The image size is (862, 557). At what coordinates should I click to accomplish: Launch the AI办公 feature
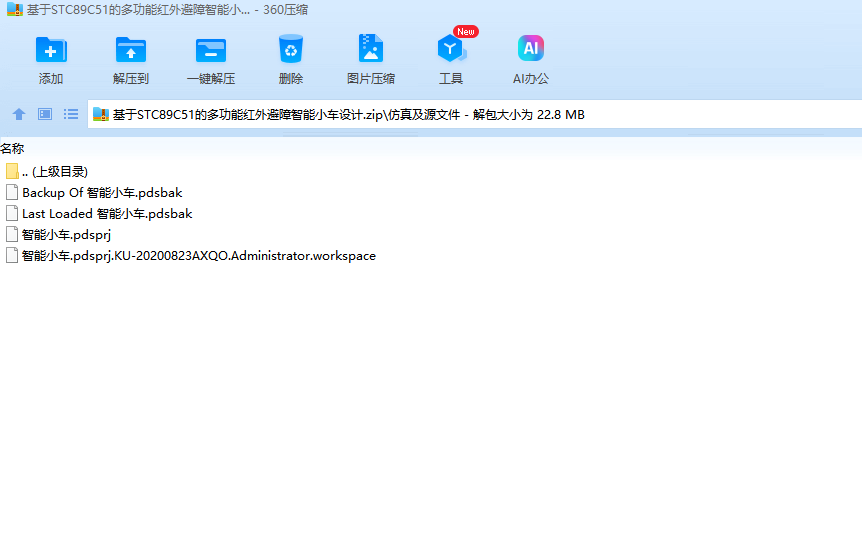click(531, 59)
